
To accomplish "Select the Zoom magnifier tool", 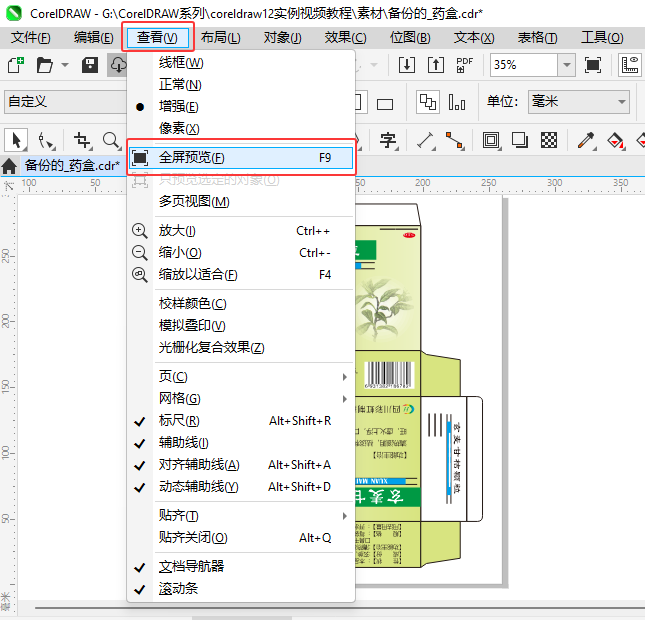I will [x=111, y=141].
